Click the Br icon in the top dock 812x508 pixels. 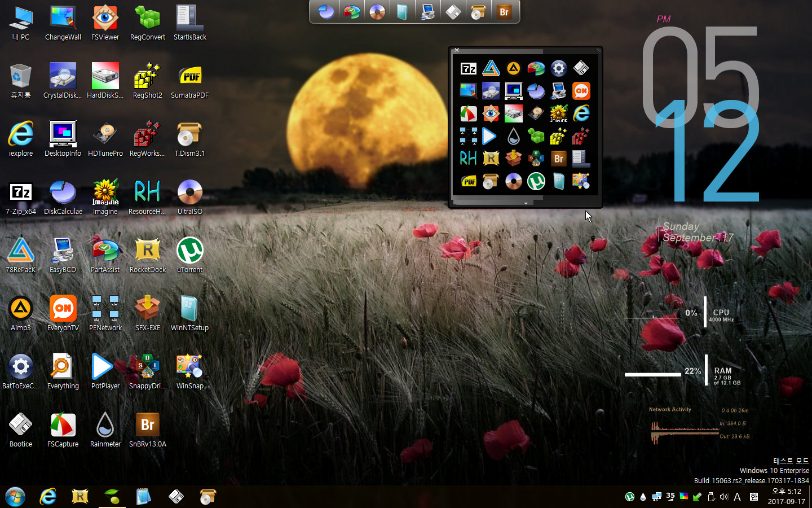pos(504,11)
